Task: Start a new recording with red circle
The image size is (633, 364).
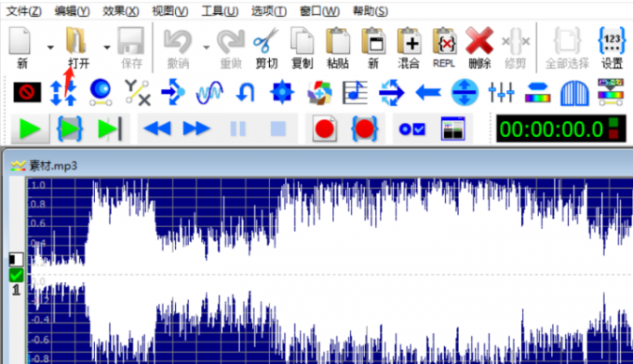Action: (325, 129)
